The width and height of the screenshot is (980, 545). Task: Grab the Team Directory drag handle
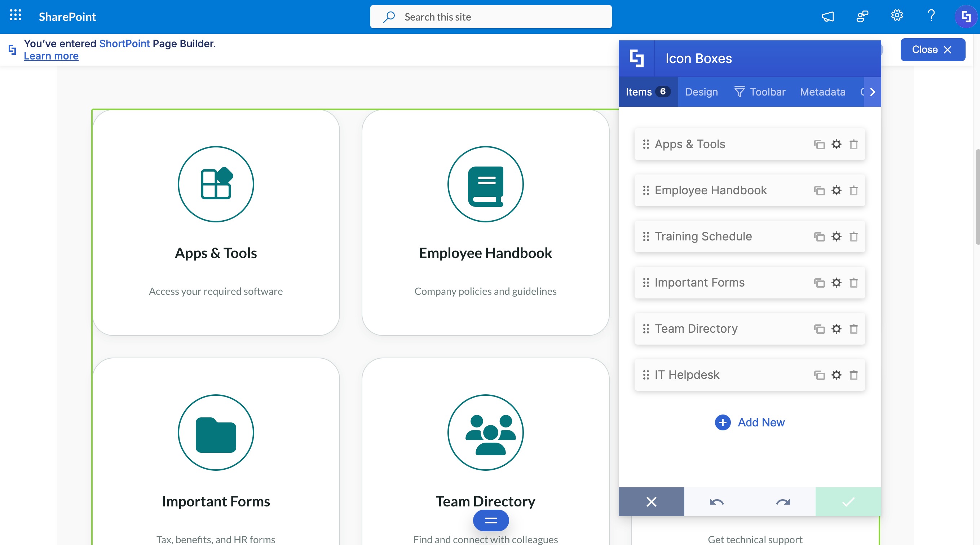[x=646, y=329]
